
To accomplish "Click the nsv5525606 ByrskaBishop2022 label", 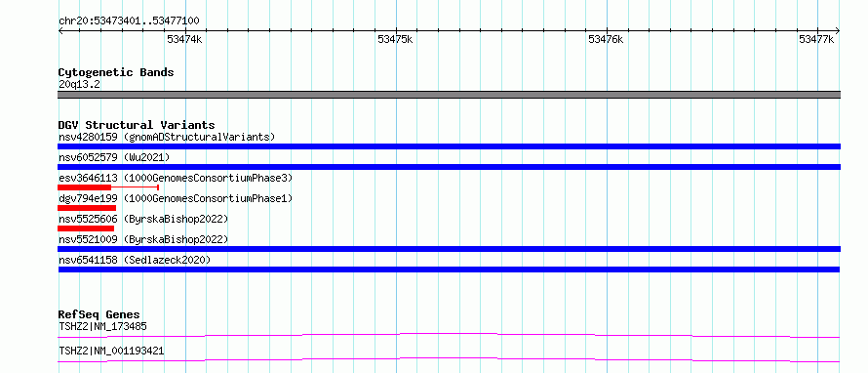I will 143,219.
